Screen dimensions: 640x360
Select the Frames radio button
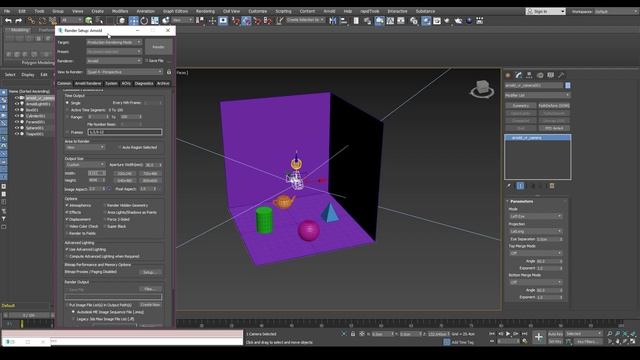tap(68, 132)
